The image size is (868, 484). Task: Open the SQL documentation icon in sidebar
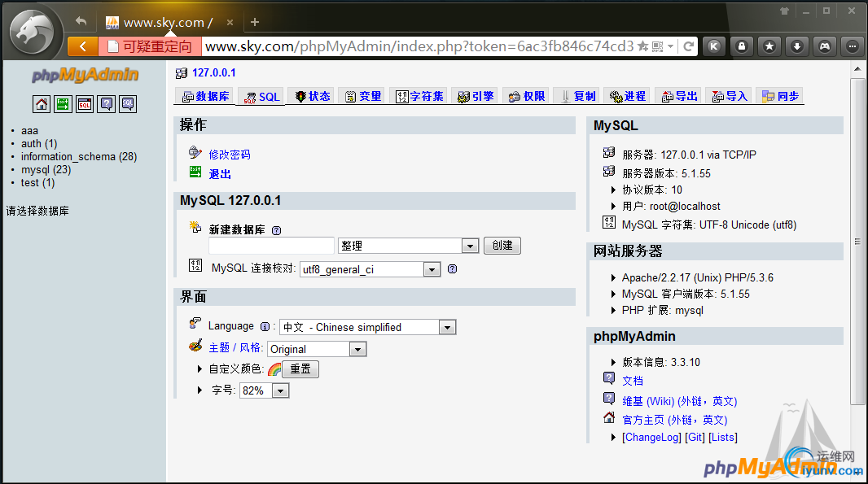128,103
